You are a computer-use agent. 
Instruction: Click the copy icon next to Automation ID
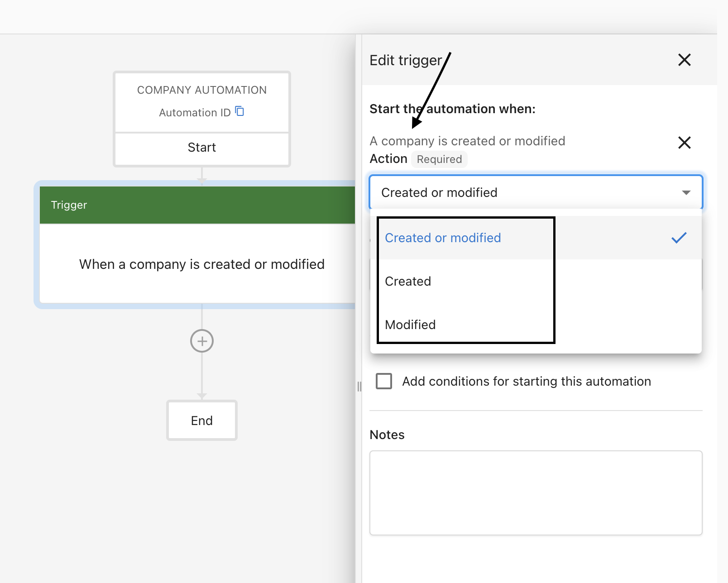click(x=240, y=112)
